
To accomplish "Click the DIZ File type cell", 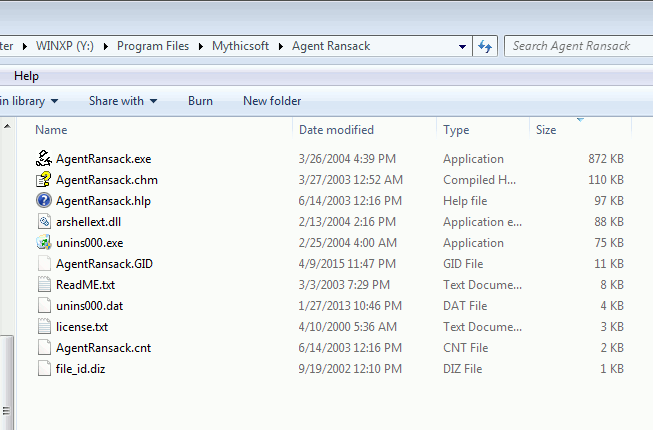I will click(463, 369).
